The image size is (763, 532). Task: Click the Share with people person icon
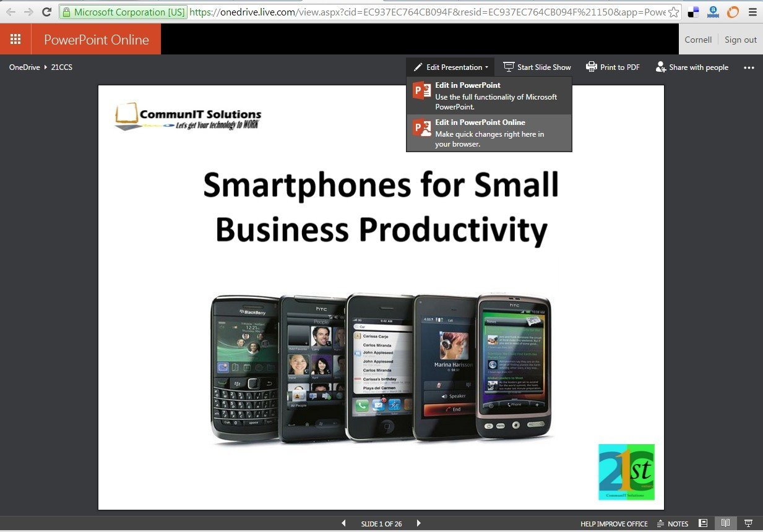(661, 67)
